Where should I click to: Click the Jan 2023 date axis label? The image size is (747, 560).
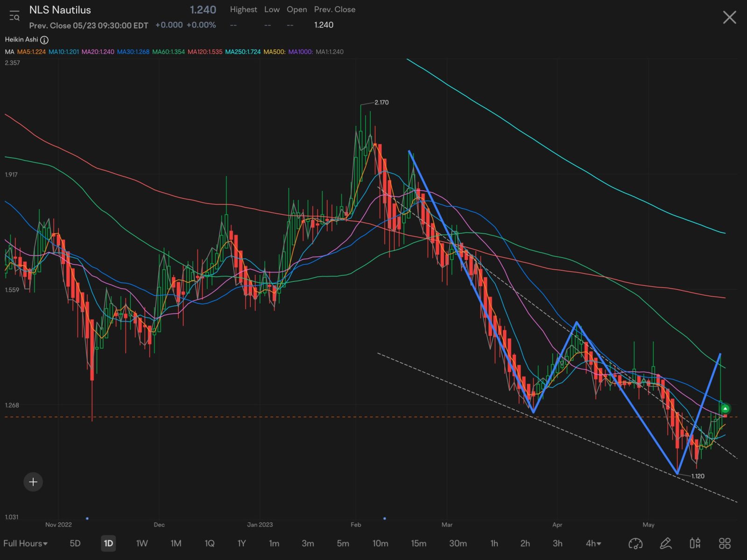(x=260, y=525)
